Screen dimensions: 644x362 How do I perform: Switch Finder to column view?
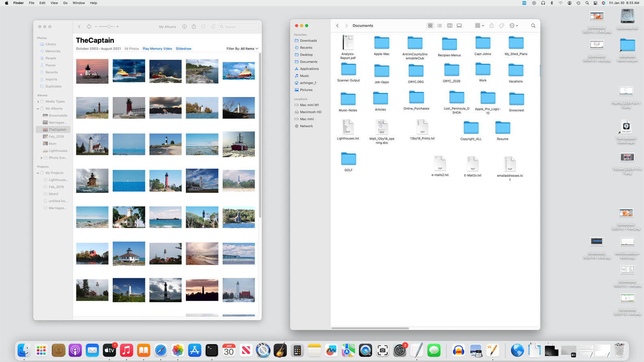tap(450, 26)
